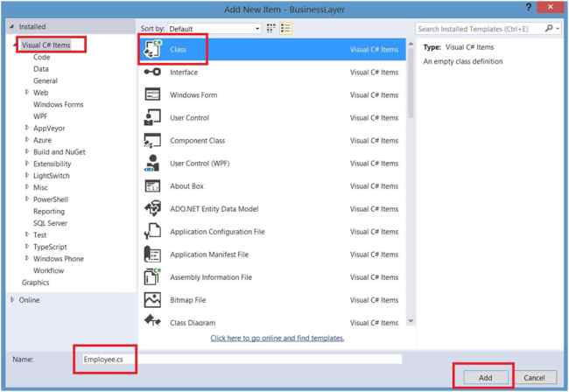The height and width of the screenshot is (392, 569).
Task: Click the User Control template icon
Action: pyautogui.click(x=152, y=117)
